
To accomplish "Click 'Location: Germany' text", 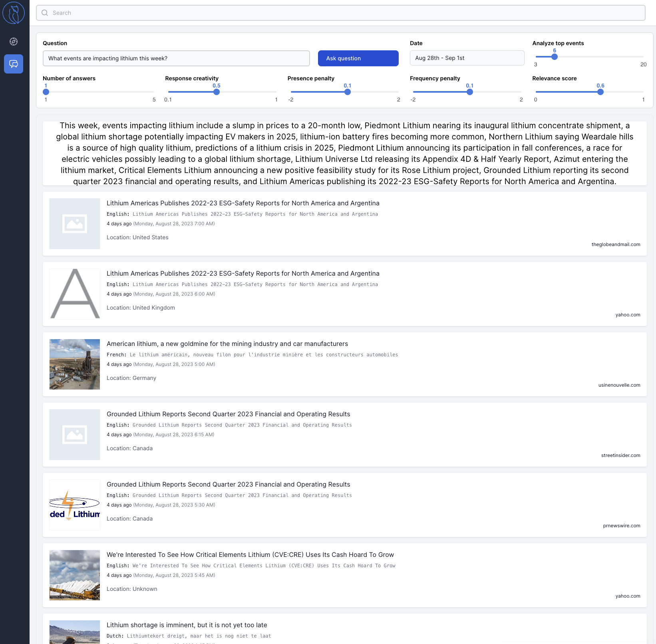I will [x=131, y=378].
